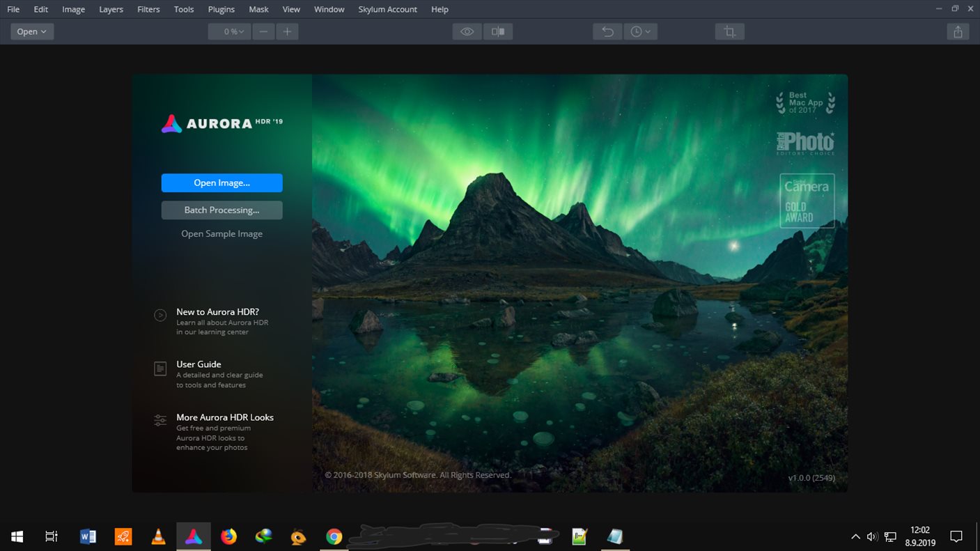This screenshot has width=980, height=551.
Task: Expand the Open dropdown in toolbar
Action: 32,31
